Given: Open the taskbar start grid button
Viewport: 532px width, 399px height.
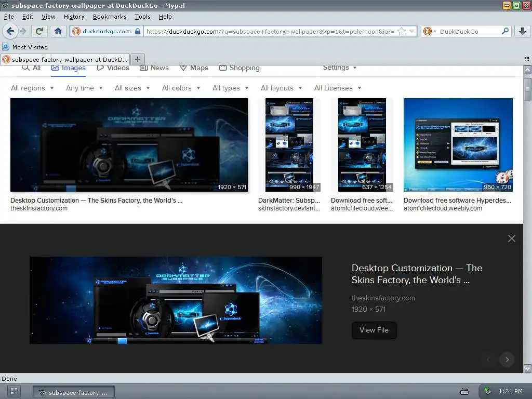Looking at the screenshot, I should click(14, 391).
